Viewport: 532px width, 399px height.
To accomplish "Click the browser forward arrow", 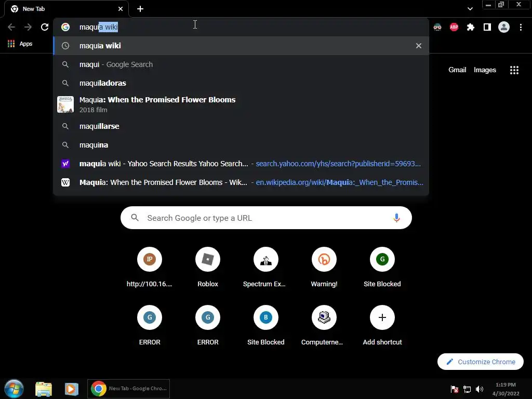I will pyautogui.click(x=28, y=27).
